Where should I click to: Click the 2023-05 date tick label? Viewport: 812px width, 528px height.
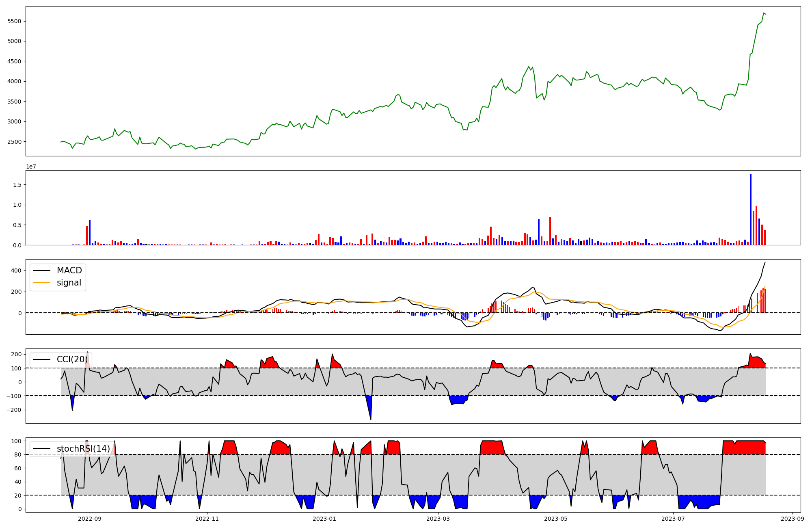click(556, 518)
